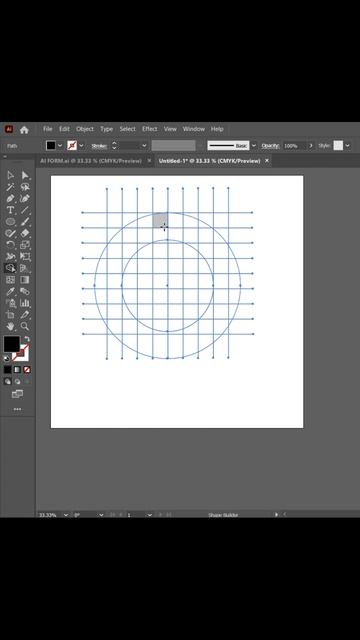Swap fill and stroke arrows
The image size is (360, 640).
(x=27, y=339)
